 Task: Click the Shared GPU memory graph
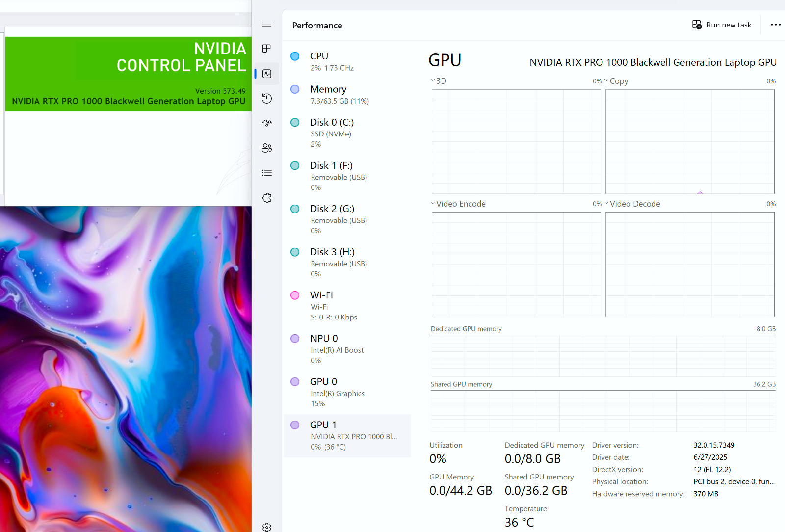(x=603, y=411)
